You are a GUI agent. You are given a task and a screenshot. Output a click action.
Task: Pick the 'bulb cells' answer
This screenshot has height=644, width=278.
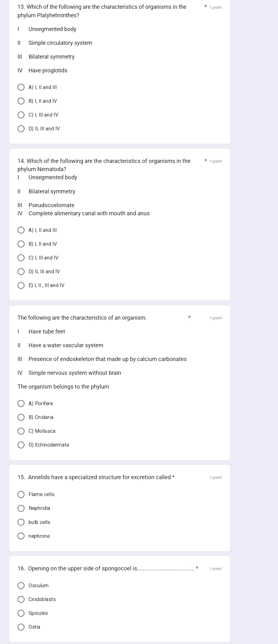tap(21, 522)
